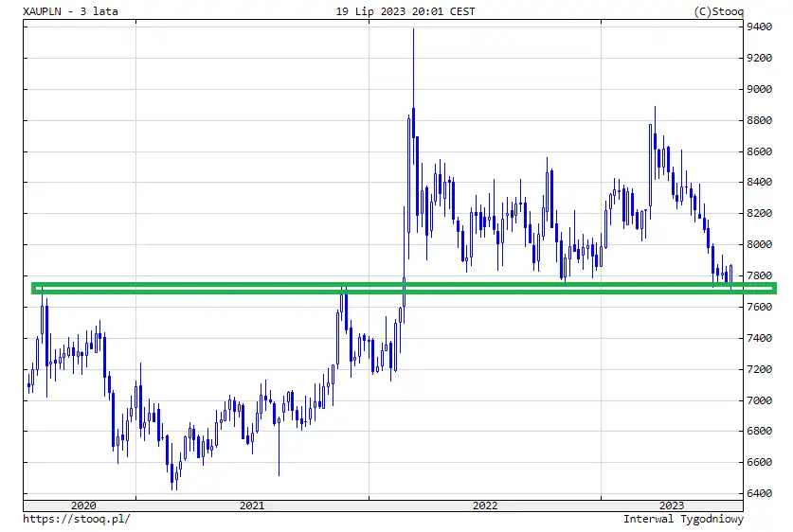Click the 19 Lip 2023 20:01 CEST timestamp

pos(406,11)
